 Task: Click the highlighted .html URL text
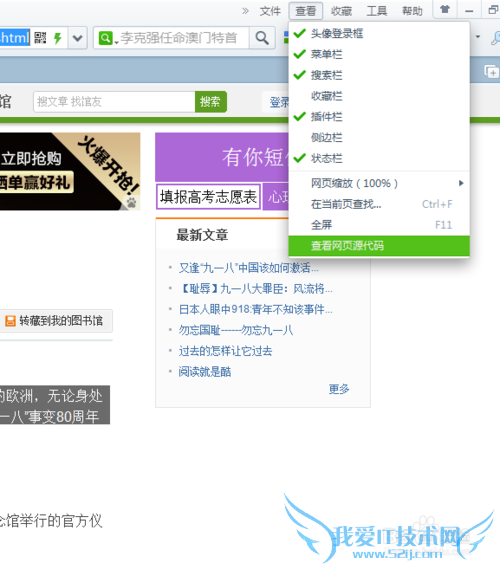(x=15, y=38)
